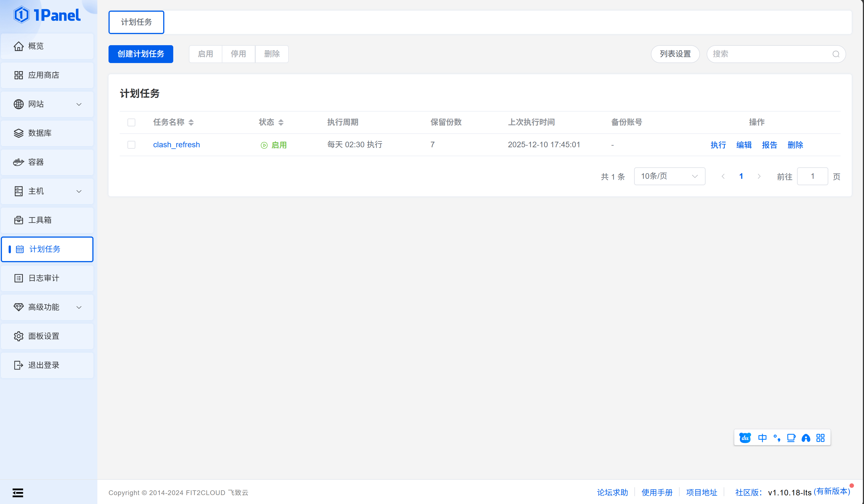This screenshot has height=504, width=864.
Task: Open the 日志审计 log audit page
Action: (x=44, y=278)
